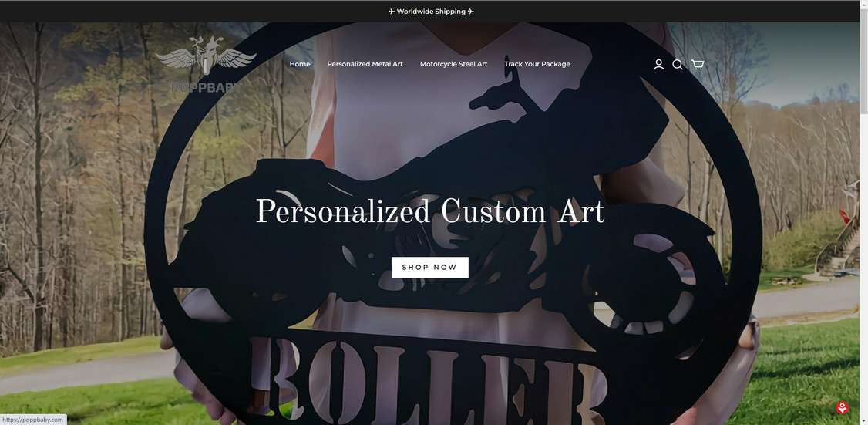
Task: Click the Personalized Custom Art headline
Action: pyautogui.click(x=429, y=211)
